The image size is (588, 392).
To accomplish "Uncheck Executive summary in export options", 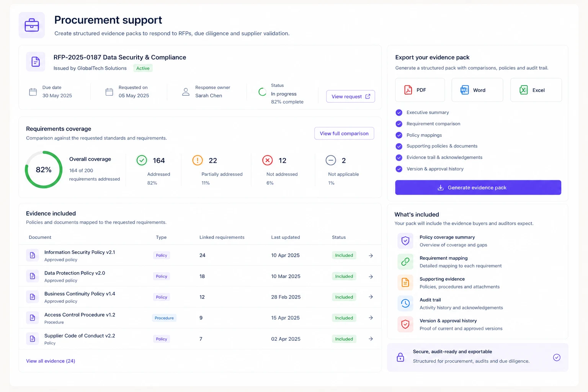I will pyautogui.click(x=399, y=113).
